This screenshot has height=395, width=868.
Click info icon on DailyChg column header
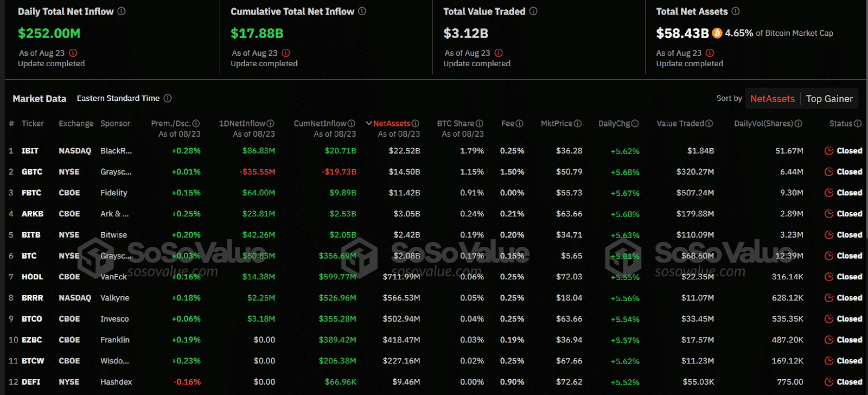[x=635, y=124]
